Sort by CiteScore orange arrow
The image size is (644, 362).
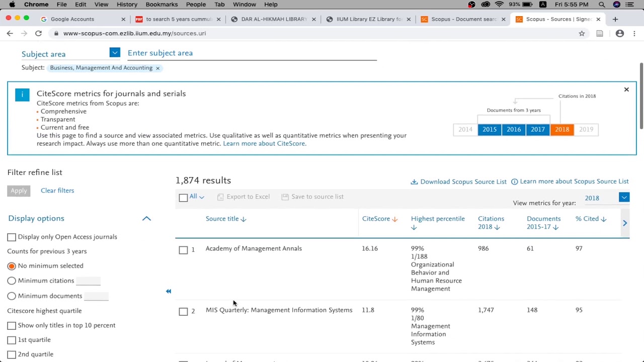coord(394,219)
